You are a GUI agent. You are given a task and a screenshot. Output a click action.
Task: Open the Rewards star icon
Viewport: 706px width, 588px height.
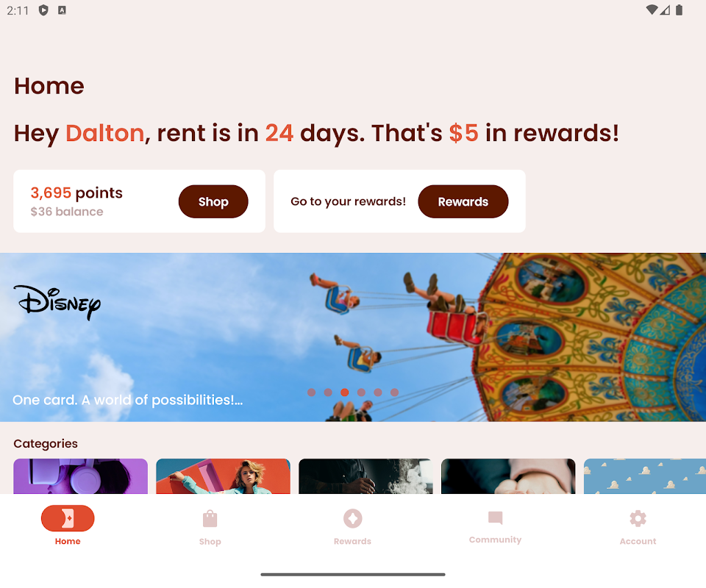pos(352,518)
